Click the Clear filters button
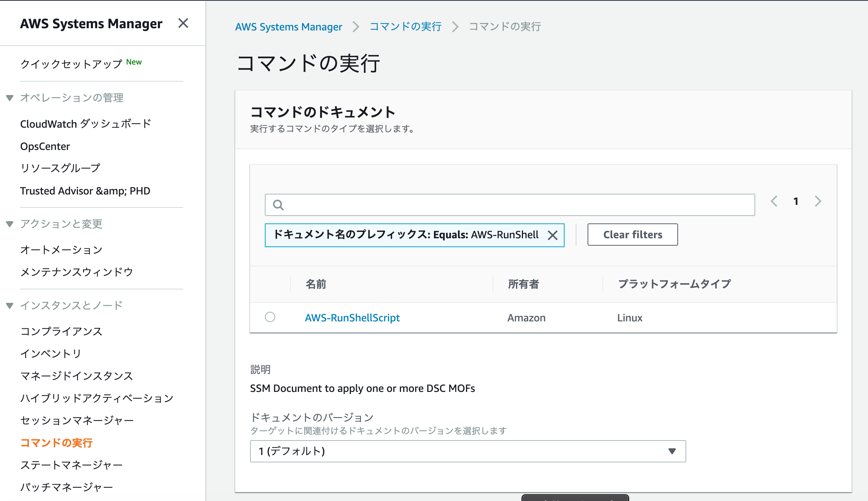 pos(632,235)
